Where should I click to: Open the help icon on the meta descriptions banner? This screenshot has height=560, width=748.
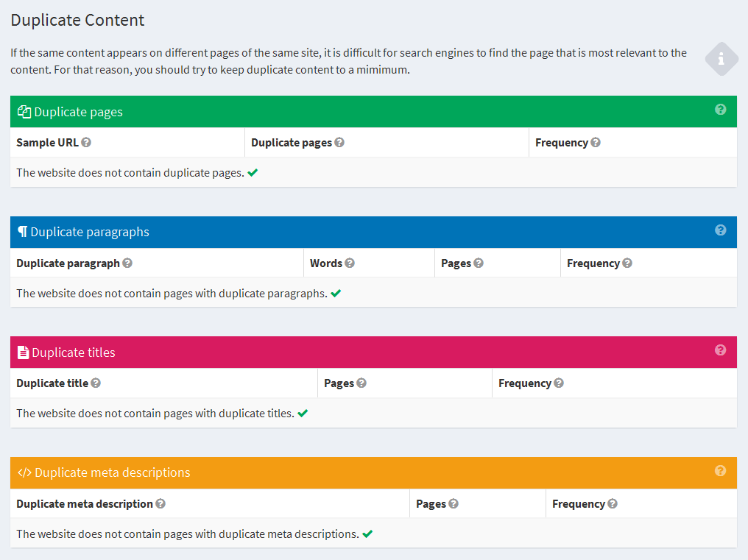point(721,472)
